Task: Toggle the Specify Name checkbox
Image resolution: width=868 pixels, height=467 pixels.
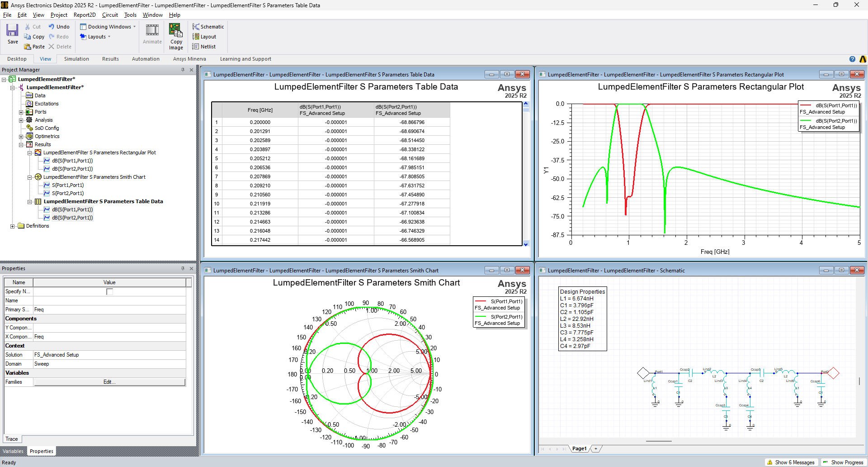Action: (109, 292)
